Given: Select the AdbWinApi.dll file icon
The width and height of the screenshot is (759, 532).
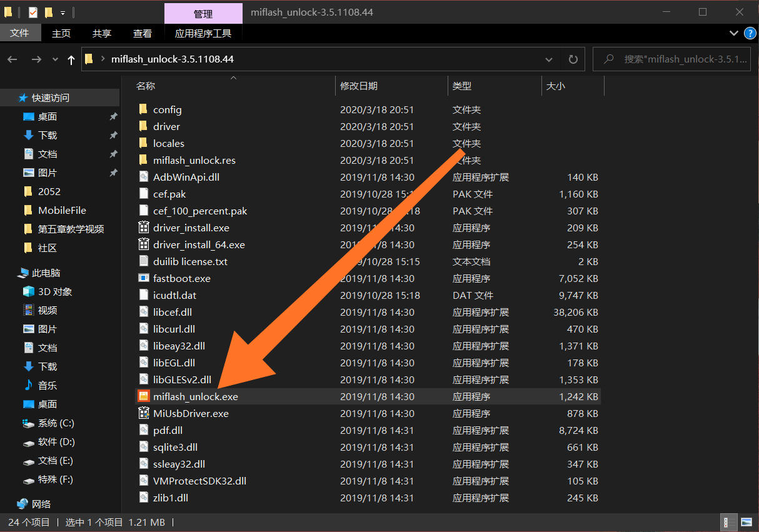Looking at the screenshot, I should click(x=143, y=177).
